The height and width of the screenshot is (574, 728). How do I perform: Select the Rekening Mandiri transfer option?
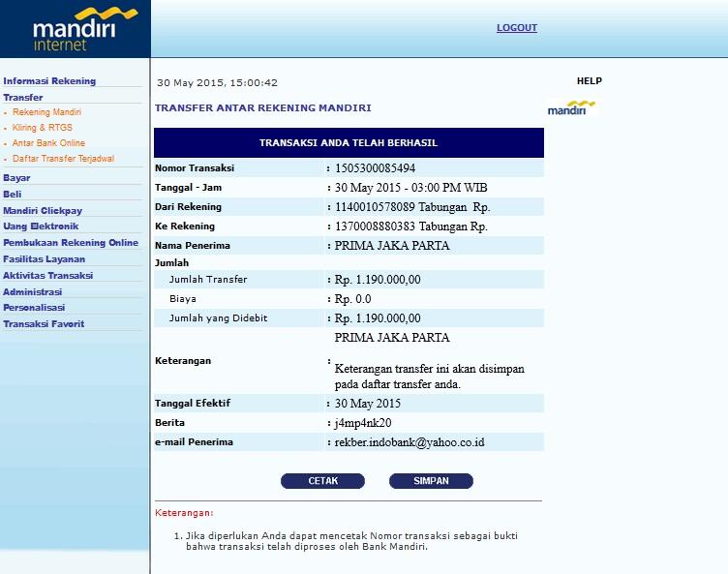(x=46, y=112)
